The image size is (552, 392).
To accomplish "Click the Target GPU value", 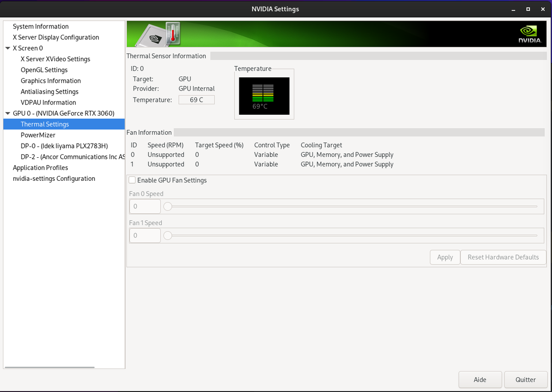I will 185,79.
